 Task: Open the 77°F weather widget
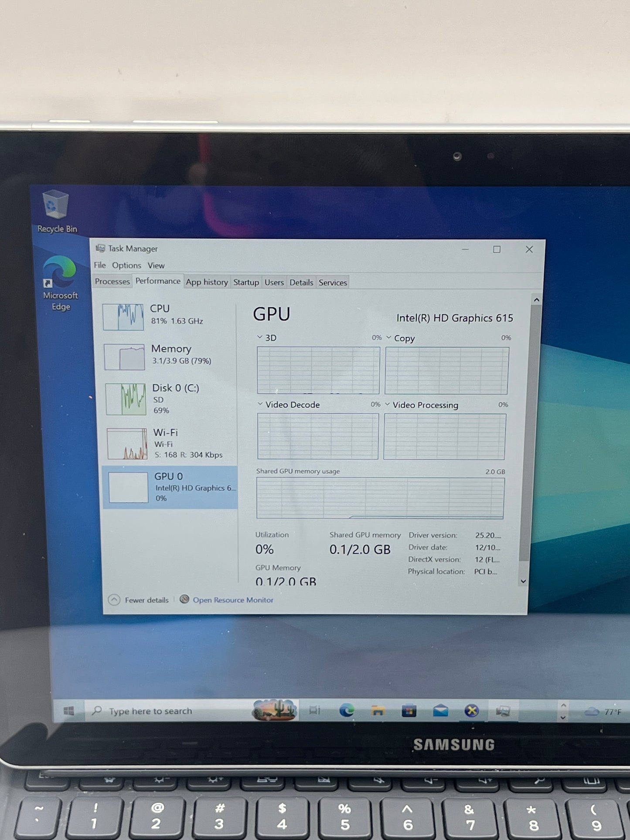(603, 712)
